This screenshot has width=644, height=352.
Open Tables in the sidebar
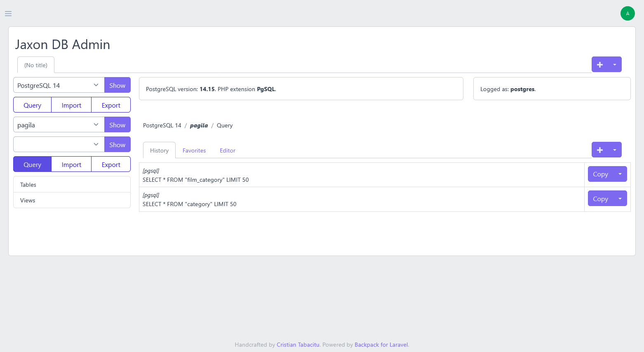coord(28,184)
